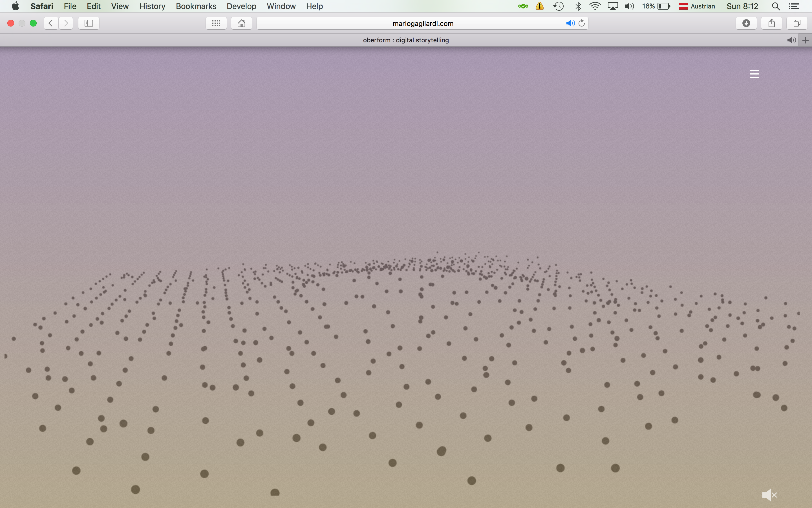
Task: Open the Help menu
Action: [x=314, y=6]
